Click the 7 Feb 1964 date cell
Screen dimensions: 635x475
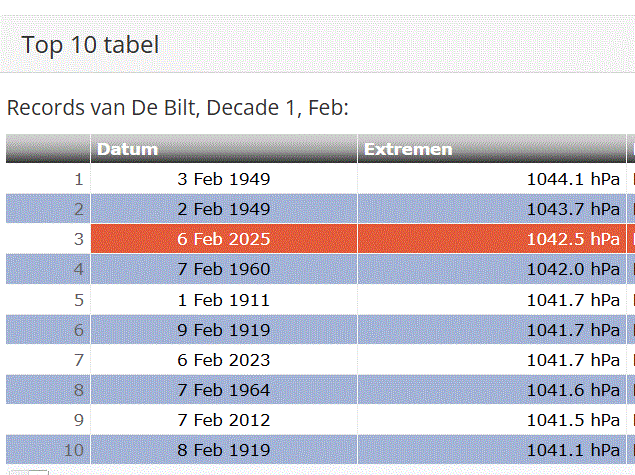(x=224, y=390)
